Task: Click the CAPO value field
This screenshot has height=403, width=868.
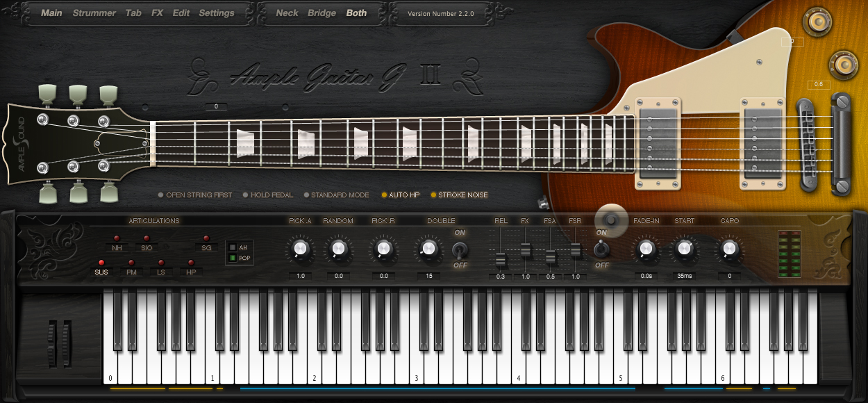Action: click(x=729, y=276)
